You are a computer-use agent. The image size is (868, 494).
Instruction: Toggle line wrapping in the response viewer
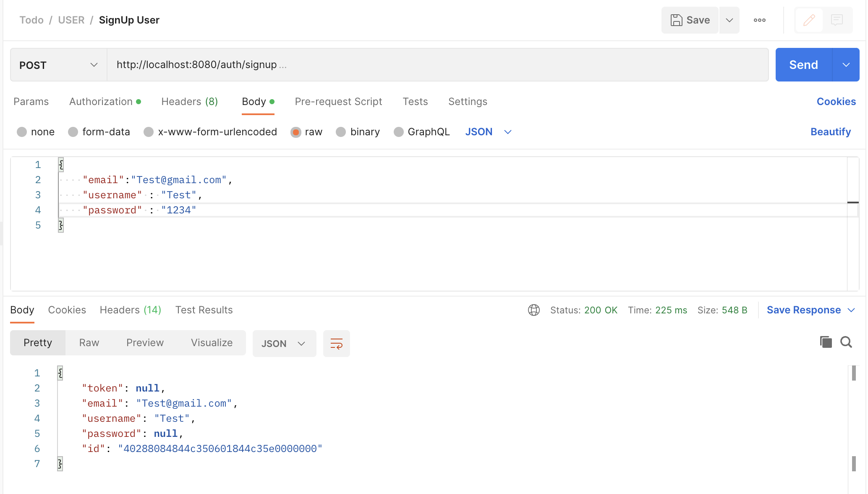pos(336,343)
